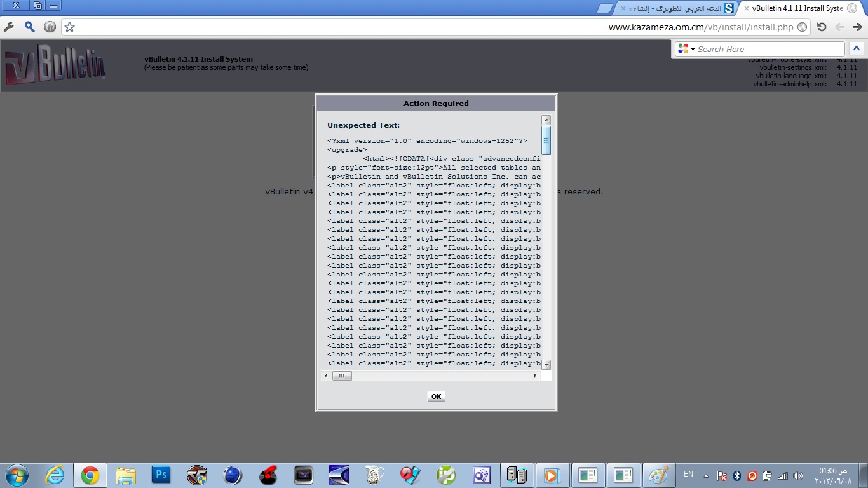Collapse the search bar with up chevron

click(x=856, y=48)
